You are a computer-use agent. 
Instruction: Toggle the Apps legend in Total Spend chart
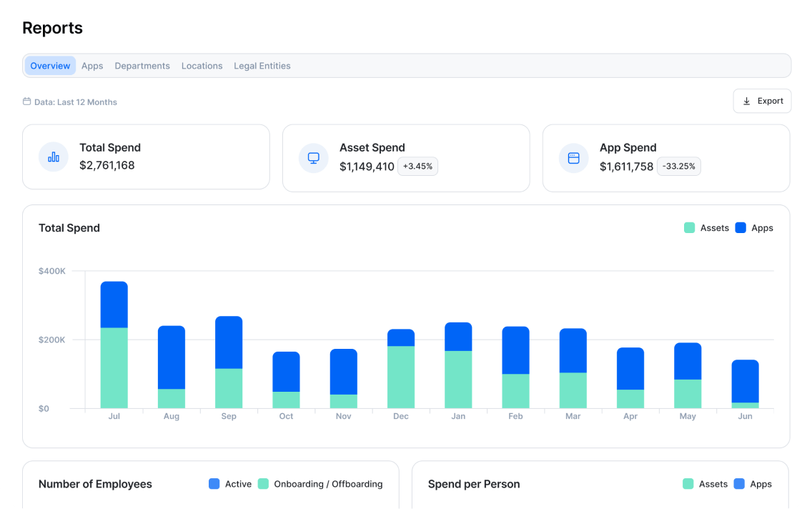pos(754,227)
